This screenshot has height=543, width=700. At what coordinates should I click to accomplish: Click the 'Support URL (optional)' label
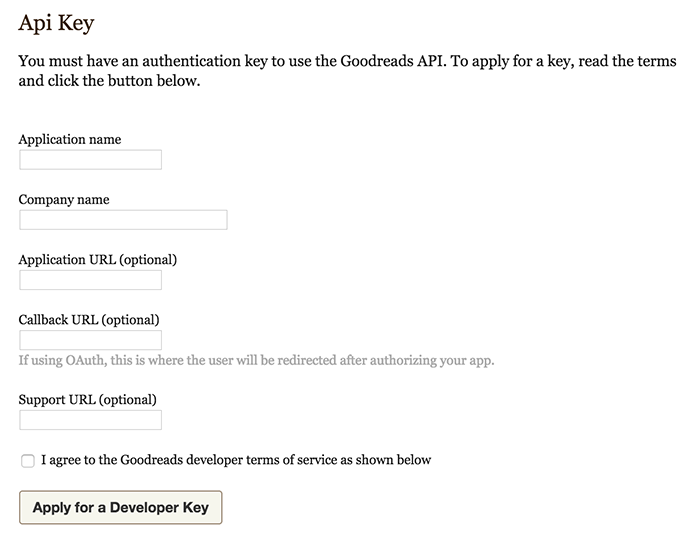88,400
